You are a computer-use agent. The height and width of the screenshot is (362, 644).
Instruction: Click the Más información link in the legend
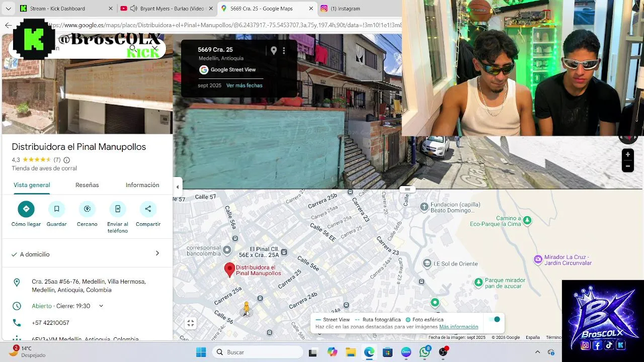coord(458,327)
